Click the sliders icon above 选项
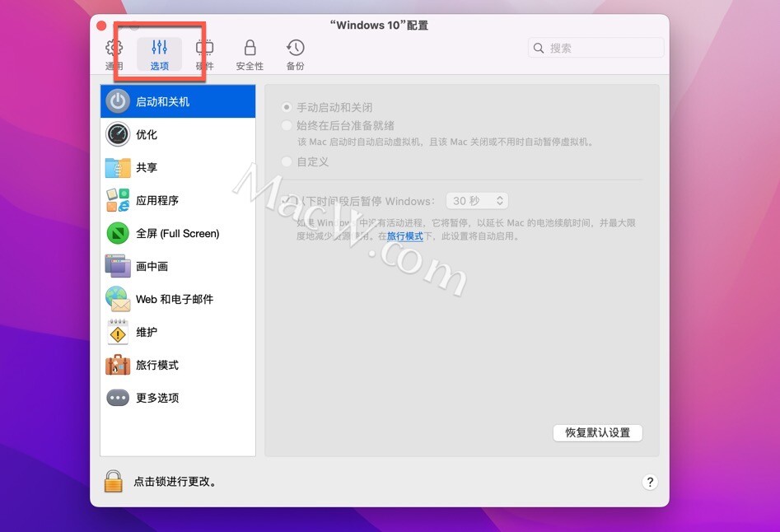This screenshot has width=780, height=532. 159,48
